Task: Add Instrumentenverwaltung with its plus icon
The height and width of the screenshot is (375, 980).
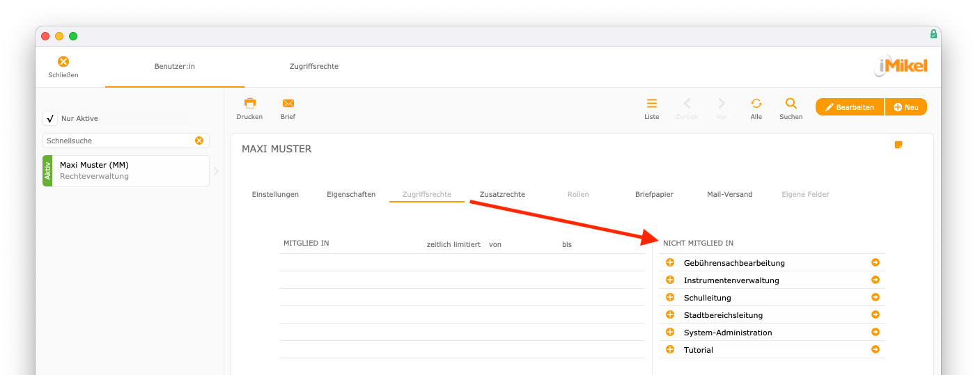Action: [670, 280]
